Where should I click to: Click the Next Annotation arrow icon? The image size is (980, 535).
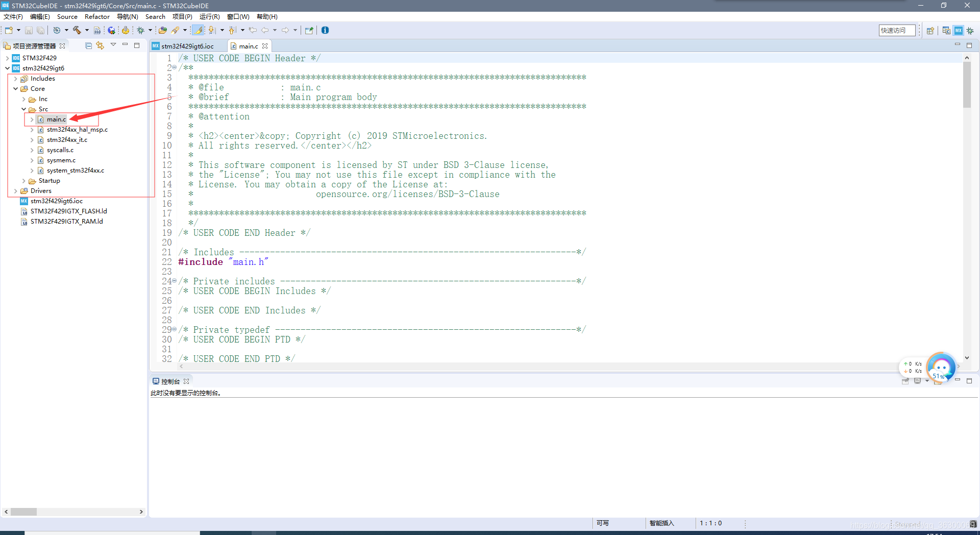coord(212,30)
